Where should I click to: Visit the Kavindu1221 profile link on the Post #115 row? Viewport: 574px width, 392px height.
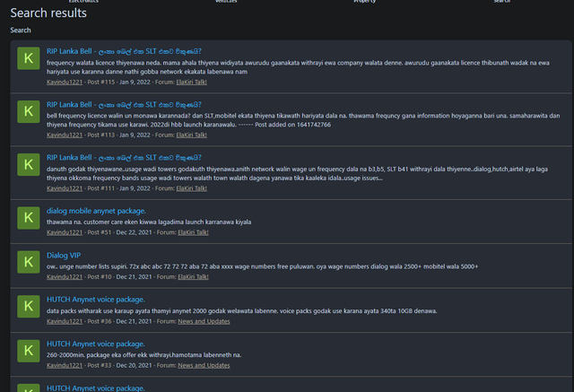[x=65, y=82]
